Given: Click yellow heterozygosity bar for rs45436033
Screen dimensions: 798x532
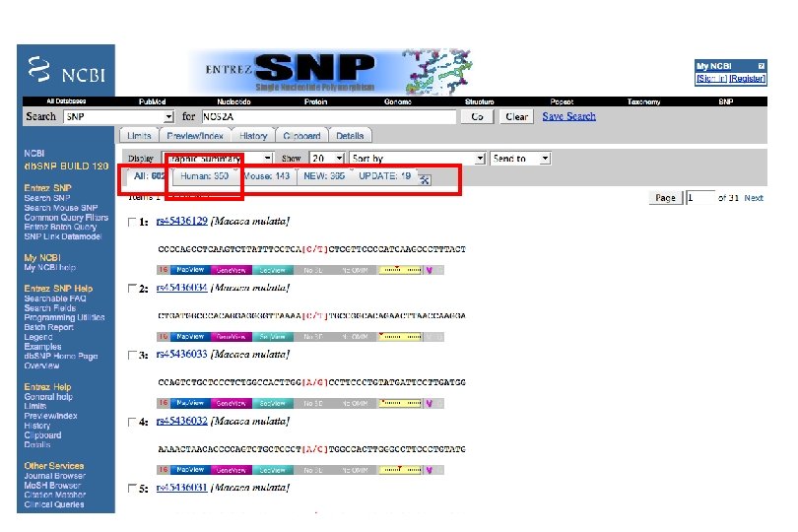Looking at the screenshot, I should (x=400, y=403).
